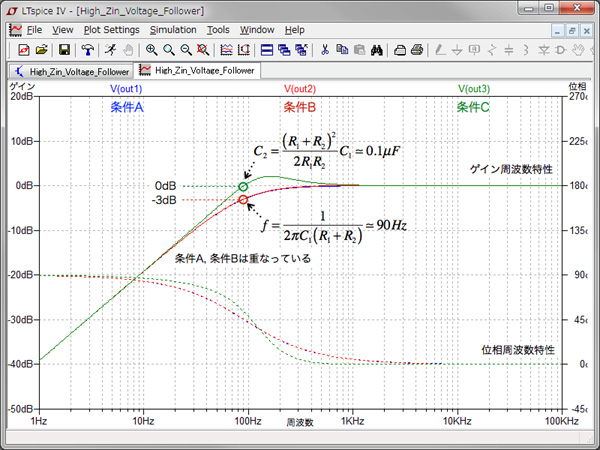Viewport: 600px width, 450px height.
Task: Click the V(out1) trace label
Action: [x=126, y=90]
